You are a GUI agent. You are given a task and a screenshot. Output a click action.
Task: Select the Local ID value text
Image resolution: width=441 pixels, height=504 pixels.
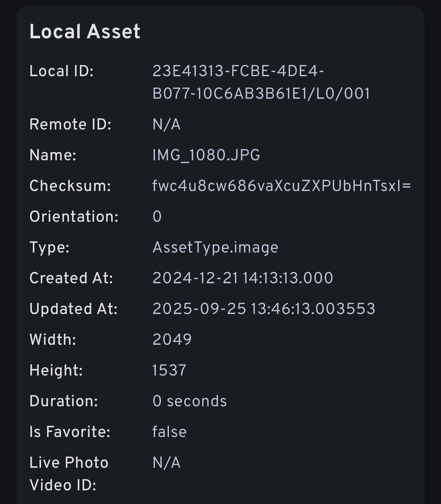pyautogui.click(x=261, y=82)
